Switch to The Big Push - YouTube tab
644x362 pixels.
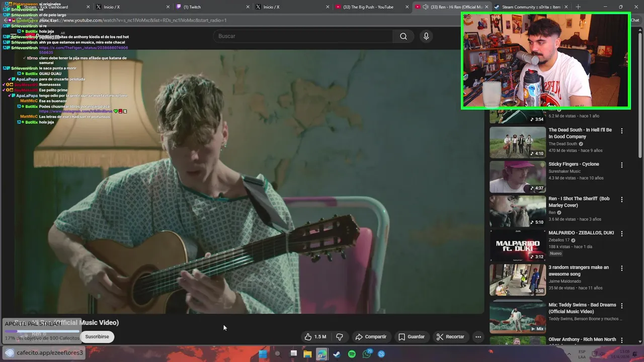(371, 7)
